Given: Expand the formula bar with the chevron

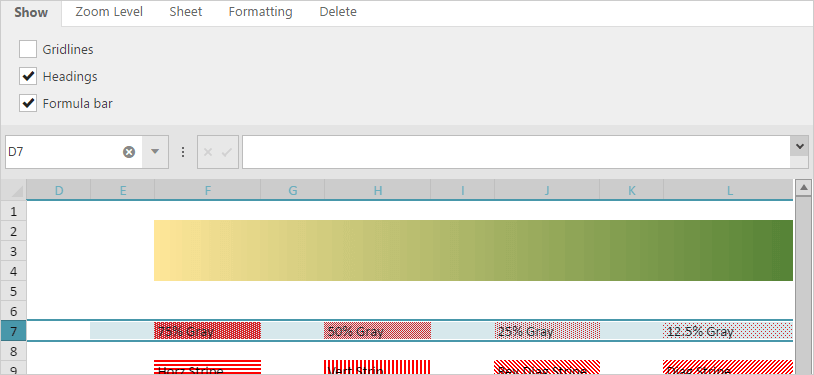Looking at the screenshot, I should pyautogui.click(x=799, y=146).
